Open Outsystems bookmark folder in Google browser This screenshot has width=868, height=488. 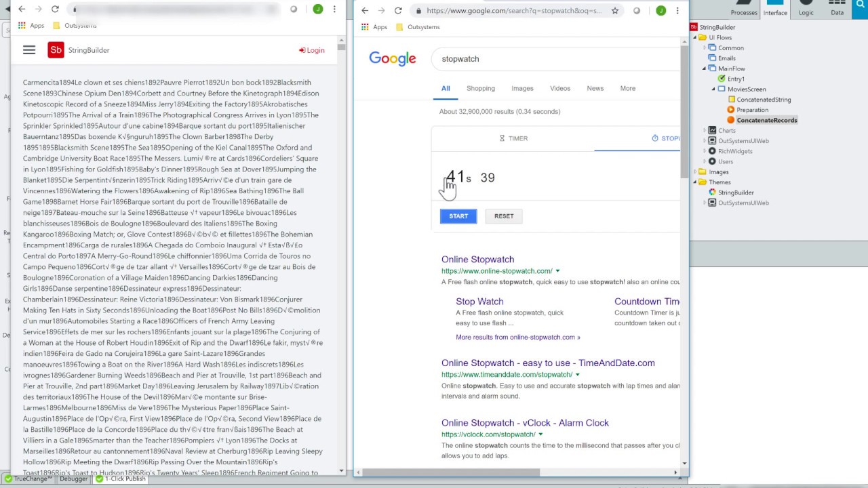(x=418, y=27)
